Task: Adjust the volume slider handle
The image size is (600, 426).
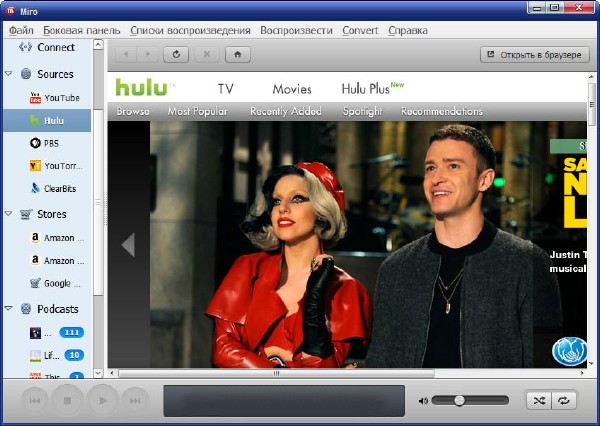Action: click(459, 400)
